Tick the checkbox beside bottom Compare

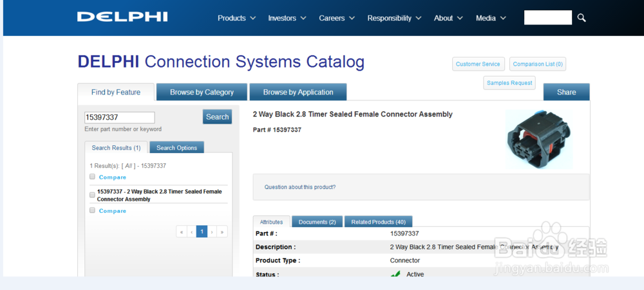click(x=92, y=210)
